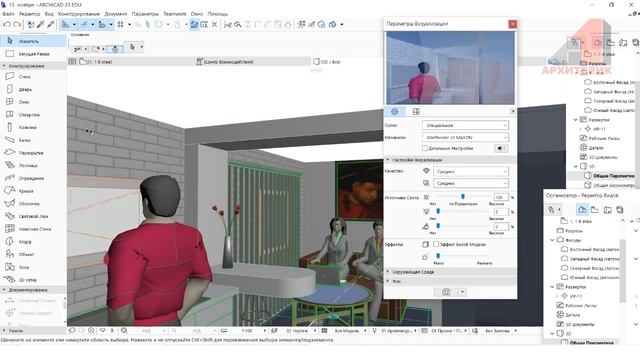Click the syringe inject parameters icon
640x360 pixels.
(x=51, y=24)
